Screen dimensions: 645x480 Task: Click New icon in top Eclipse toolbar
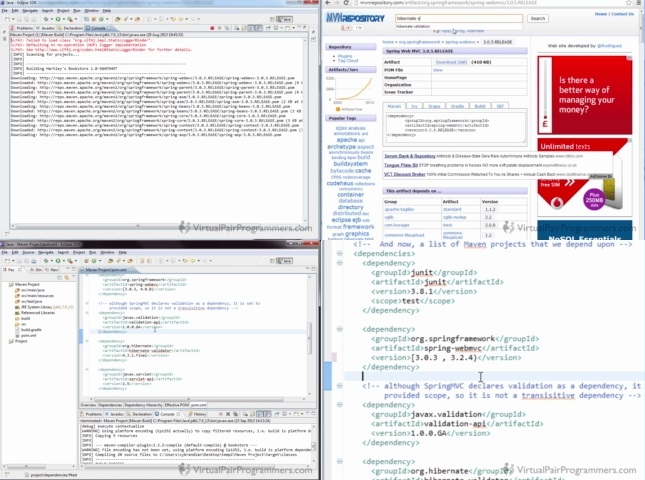(x=7, y=19)
